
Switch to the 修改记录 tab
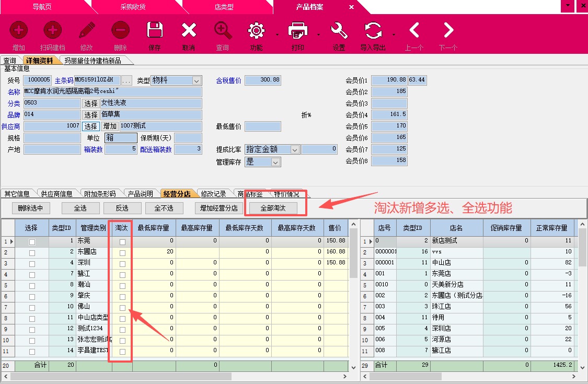coord(213,194)
